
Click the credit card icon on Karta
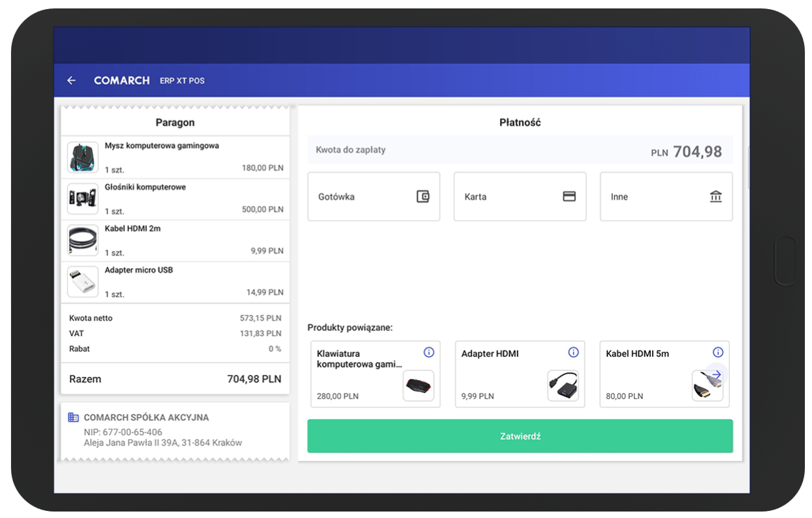[569, 196]
